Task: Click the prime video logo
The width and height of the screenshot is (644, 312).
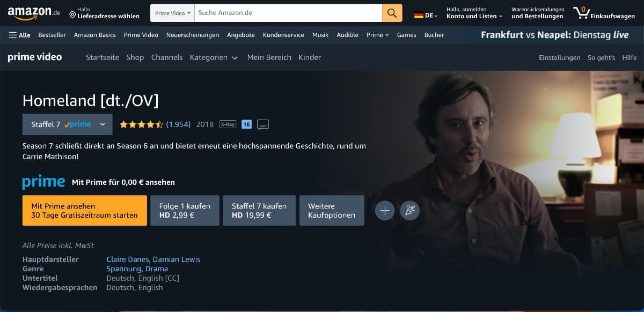Action: (x=35, y=57)
